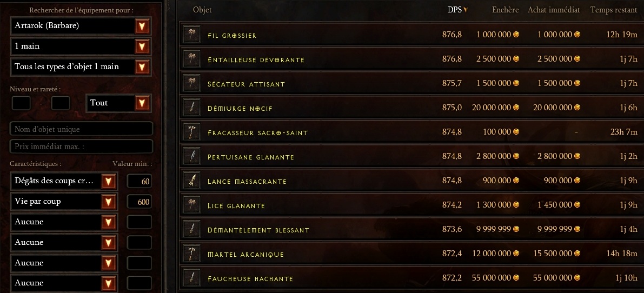Viewport: 644px width, 293px height.
Task: Select the Pertuisane glanante weapon icon
Action: [x=192, y=157]
